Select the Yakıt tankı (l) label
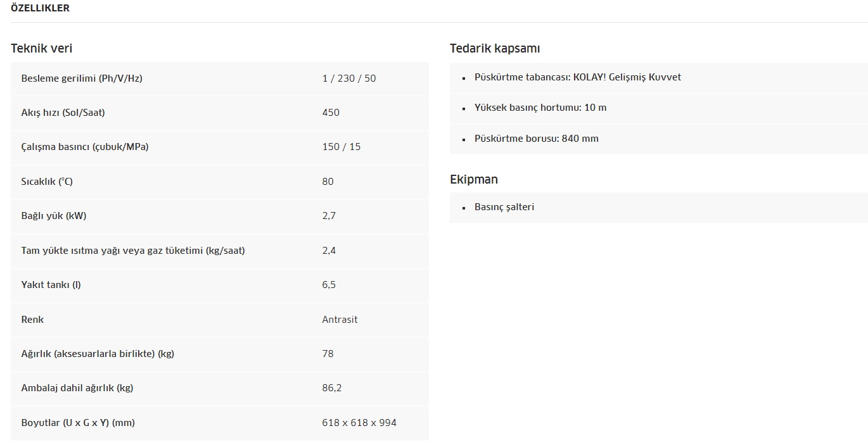 [x=51, y=285]
